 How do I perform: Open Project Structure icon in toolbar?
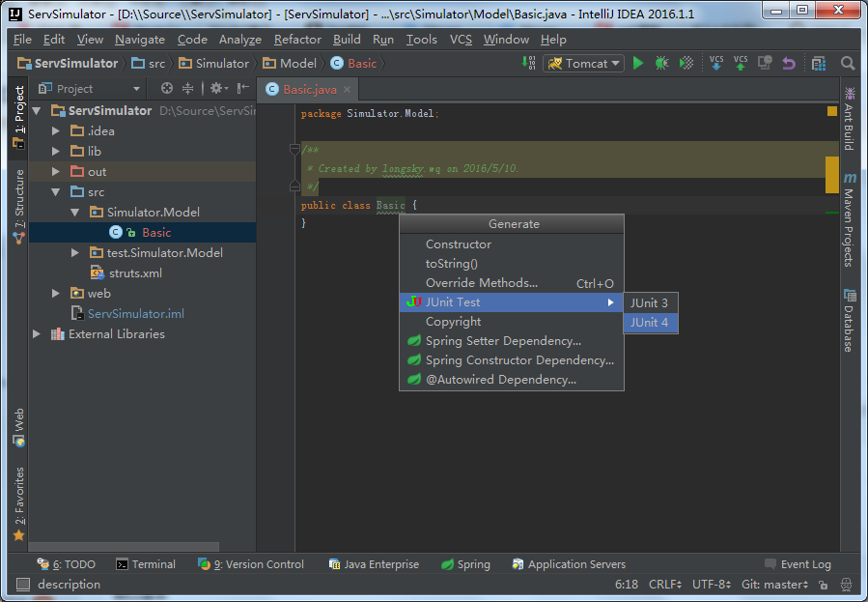[x=819, y=63]
